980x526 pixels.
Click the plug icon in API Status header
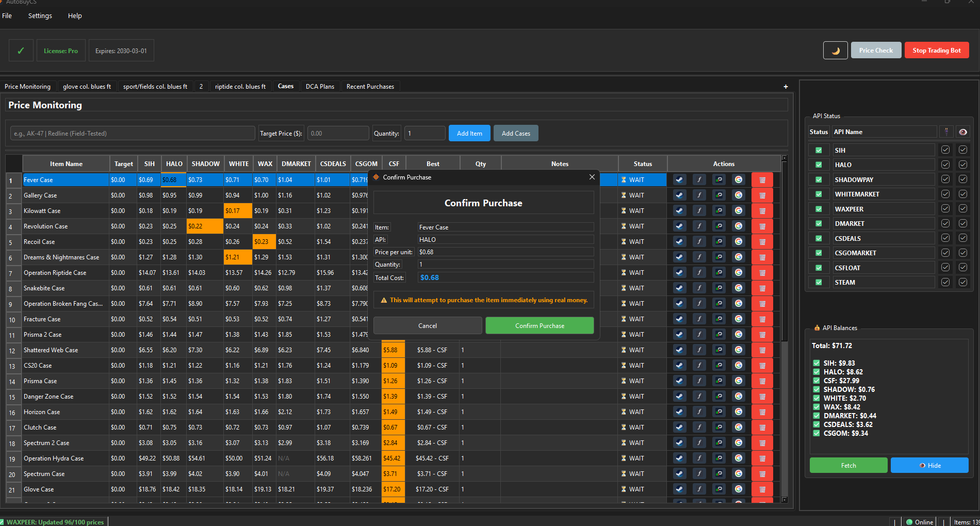coord(946,131)
